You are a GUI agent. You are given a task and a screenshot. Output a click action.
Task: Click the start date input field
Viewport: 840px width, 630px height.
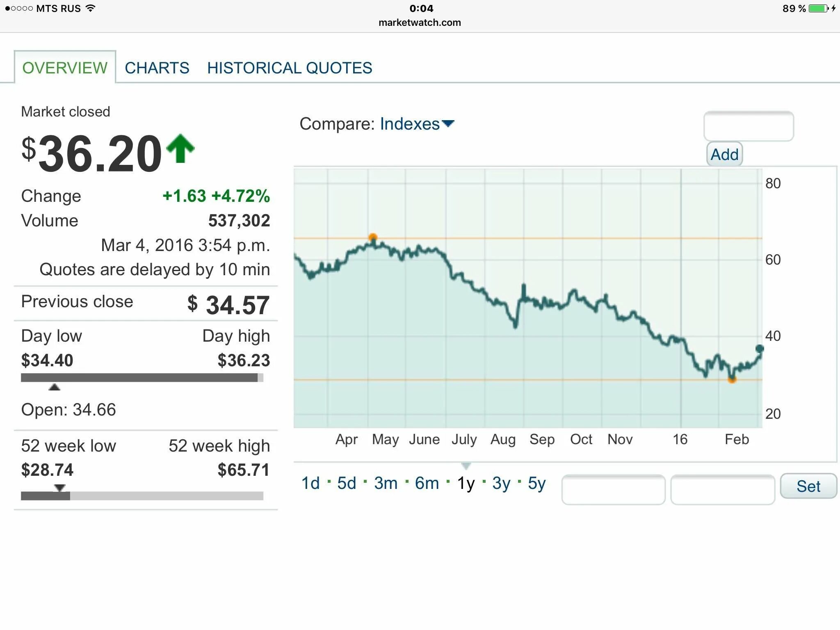pyautogui.click(x=613, y=490)
